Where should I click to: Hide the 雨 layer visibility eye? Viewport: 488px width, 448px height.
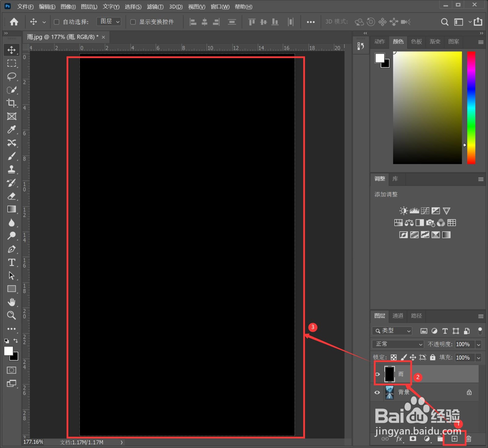(377, 374)
